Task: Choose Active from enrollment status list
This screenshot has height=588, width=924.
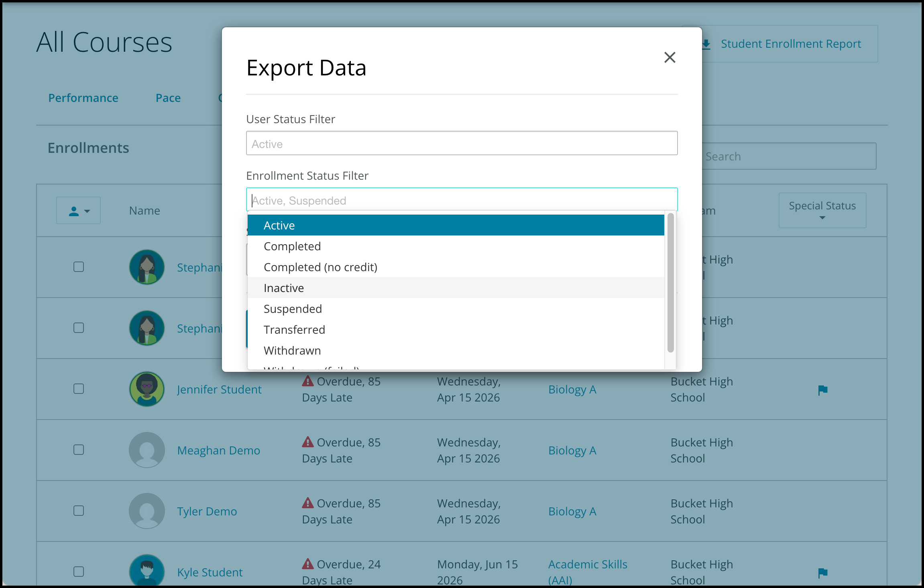Action: pyautogui.click(x=456, y=225)
